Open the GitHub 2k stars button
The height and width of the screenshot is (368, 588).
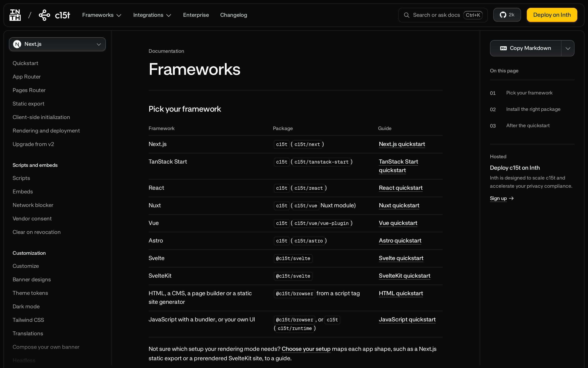(x=507, y=15)
